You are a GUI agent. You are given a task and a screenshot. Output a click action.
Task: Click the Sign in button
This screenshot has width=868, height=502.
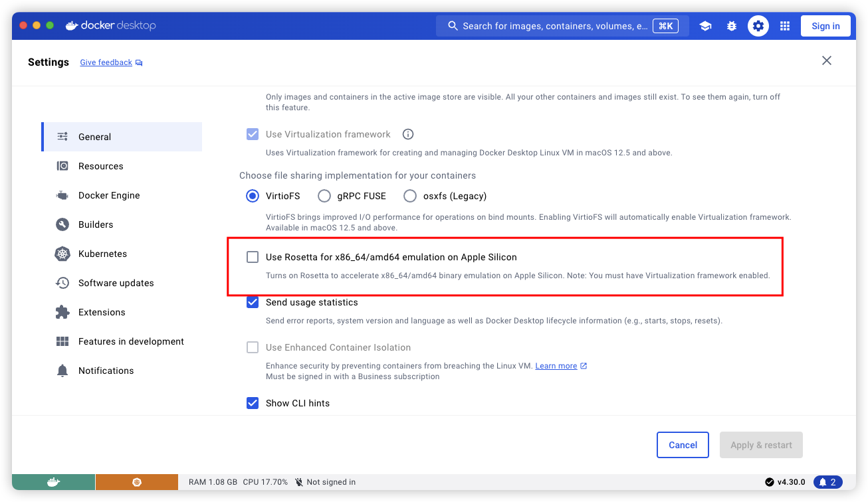825,26
